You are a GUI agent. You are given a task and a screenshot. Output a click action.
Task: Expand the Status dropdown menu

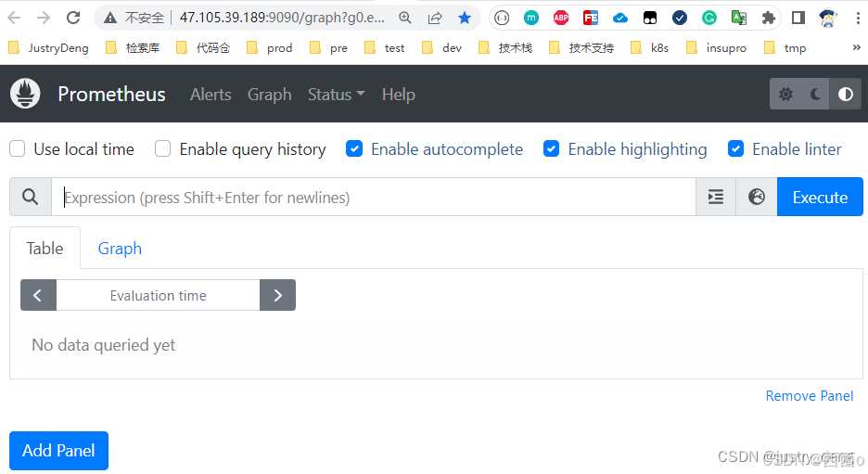(336, 95)
